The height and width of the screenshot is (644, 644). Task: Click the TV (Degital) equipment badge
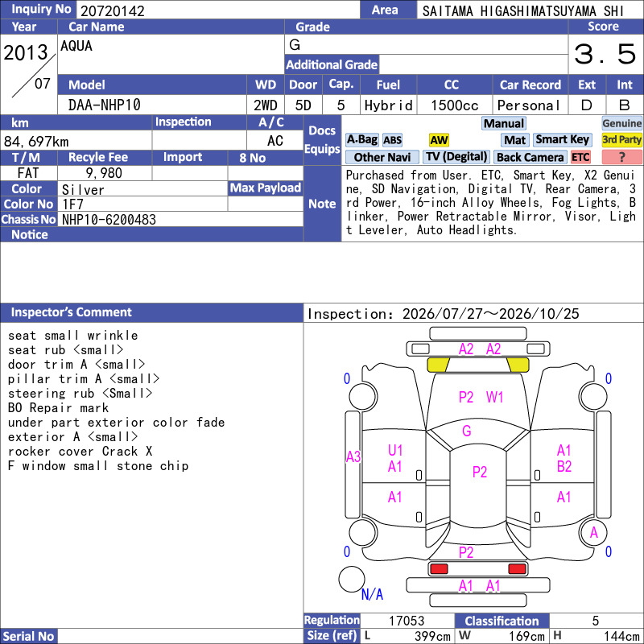(x=456, y=157)
